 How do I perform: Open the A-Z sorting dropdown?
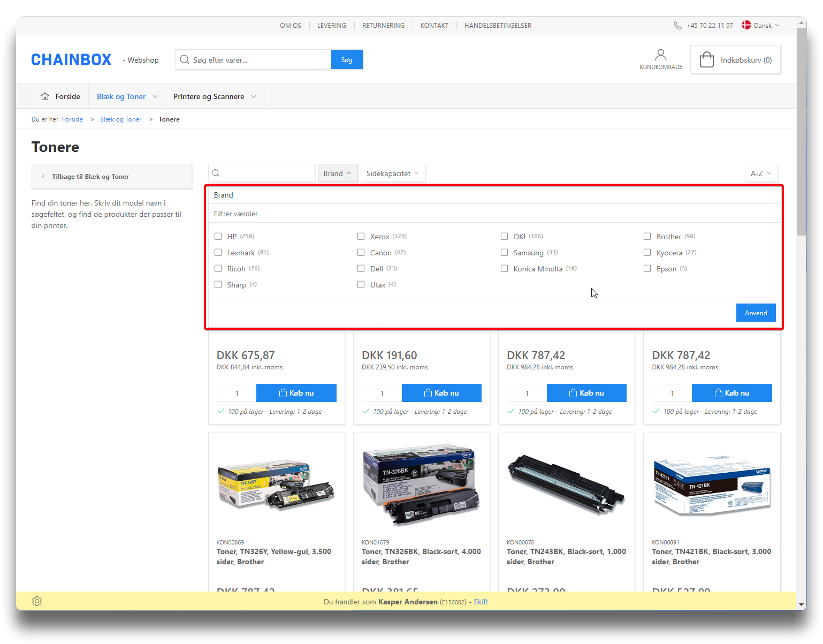[x=760, y=173]
